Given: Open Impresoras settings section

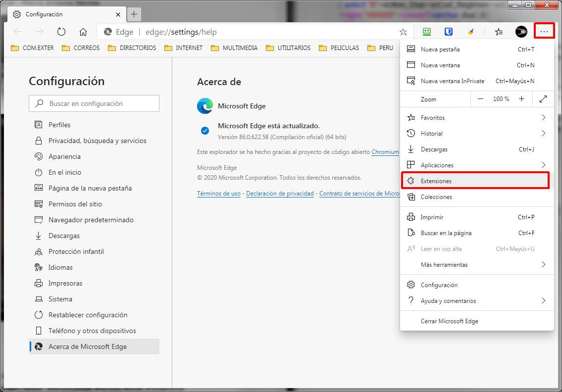Looking at the screenshot, I should point(94,283).
